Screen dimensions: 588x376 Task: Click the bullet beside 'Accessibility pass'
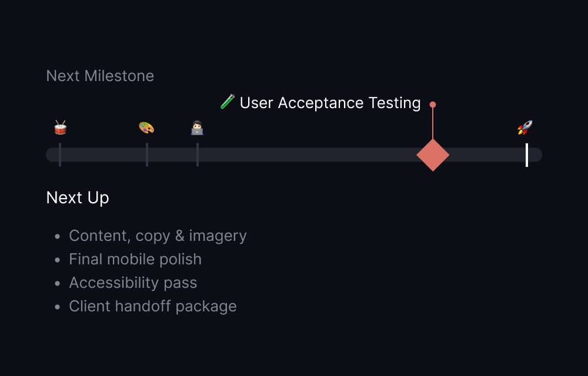(56, 283)
